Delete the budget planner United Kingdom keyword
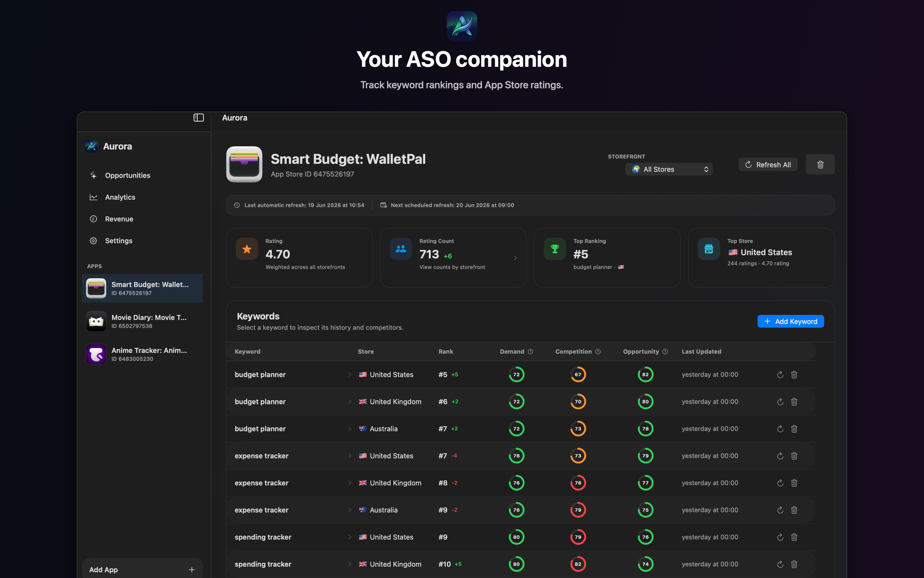Image resolution: width=924 pixels, height=578 pixels. tap(794, 402)
